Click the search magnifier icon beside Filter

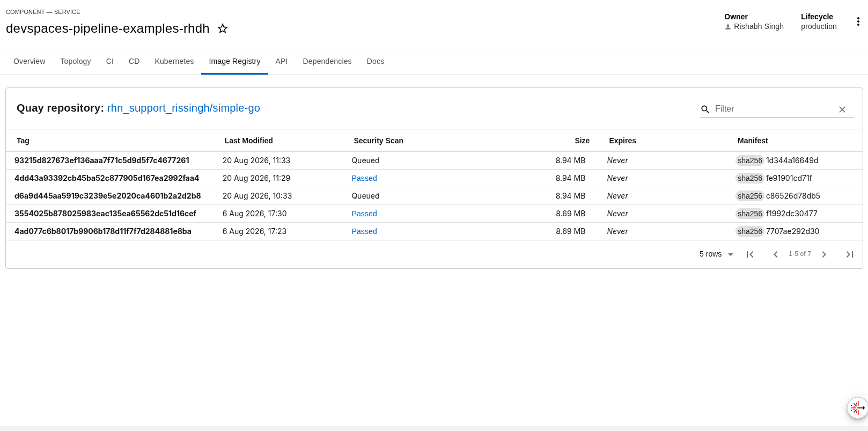705,109
